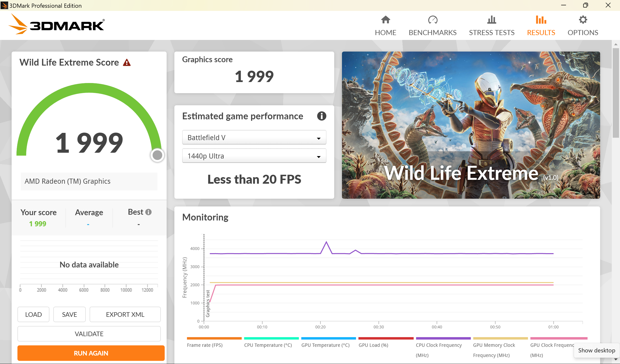Click the scrollbar up arrow
The image size is (620, 364).
click(x=616, y=45)
